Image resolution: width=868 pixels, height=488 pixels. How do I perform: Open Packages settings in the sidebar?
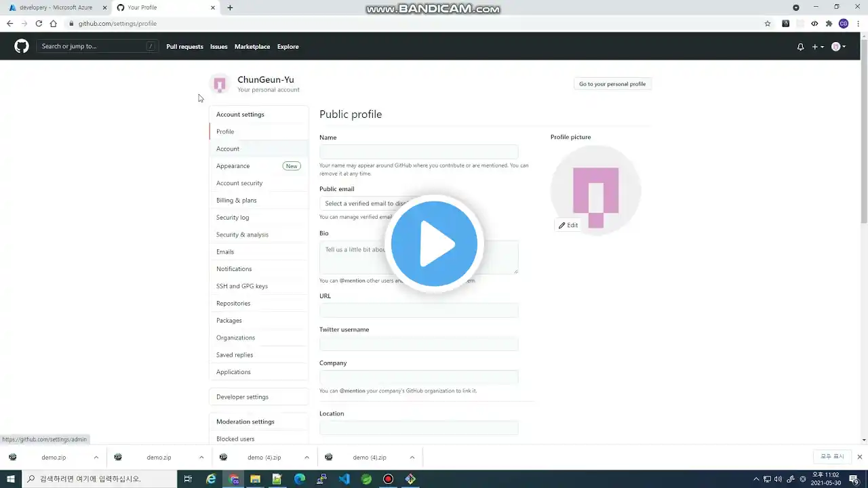[x=258, y=321]
